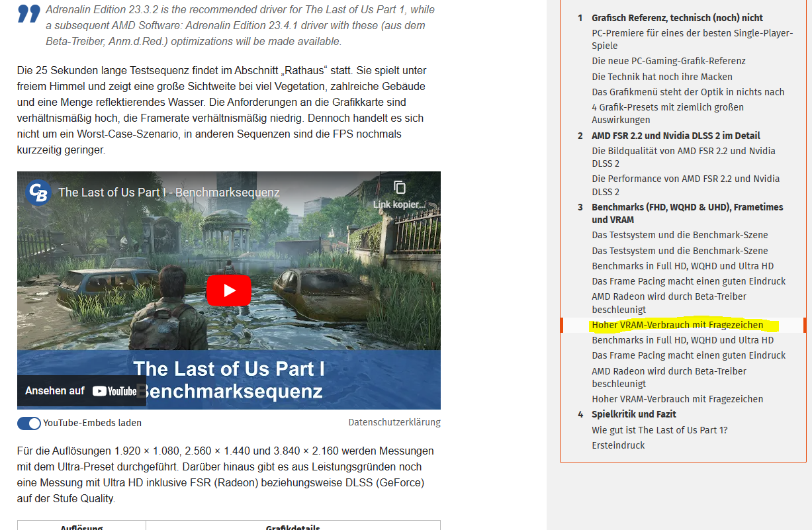This screenshot has height=530, width=812.
Task: Toggle the 'YouTube-Embeds laden' switch
Action: pos(29,423)
